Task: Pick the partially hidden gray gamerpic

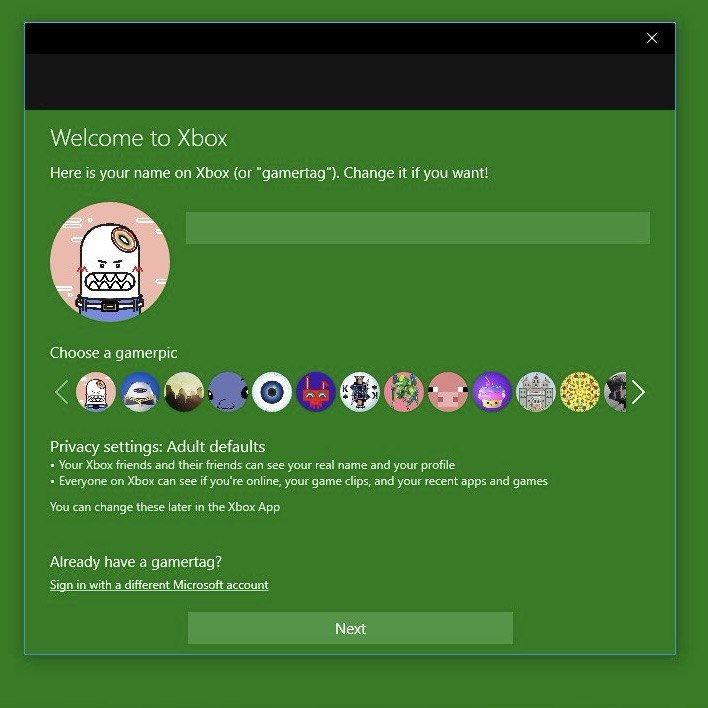Action: pos(616,392)
